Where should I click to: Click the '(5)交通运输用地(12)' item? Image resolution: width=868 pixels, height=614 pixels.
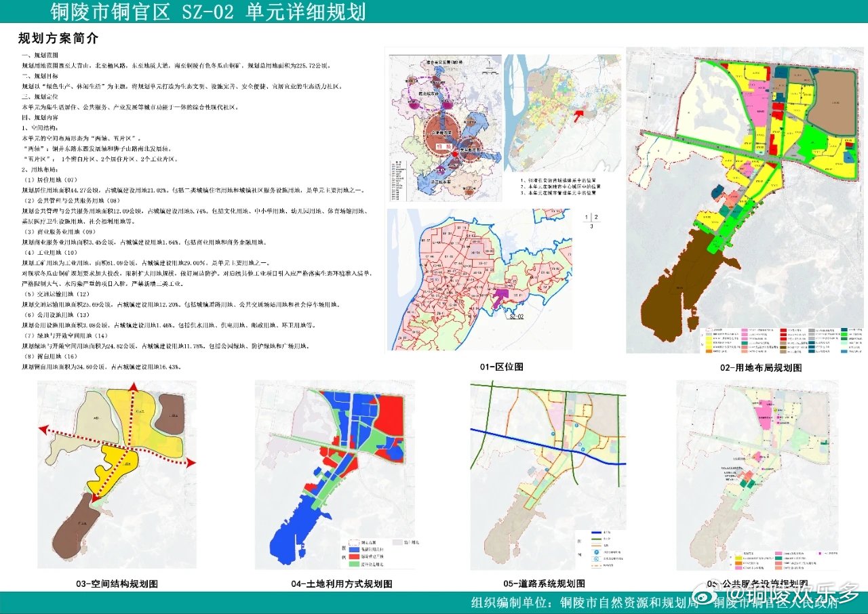[57, 295]
